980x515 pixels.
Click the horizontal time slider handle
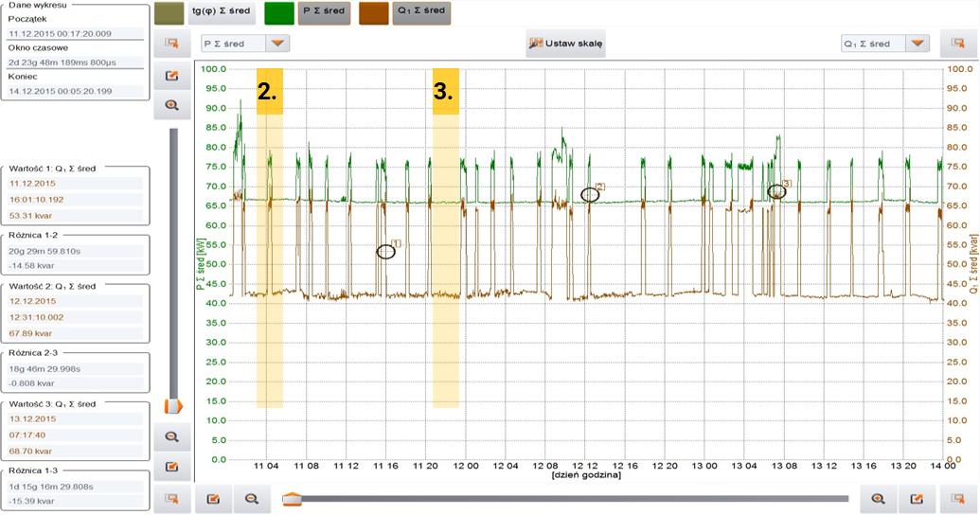(x=293, y=499)
